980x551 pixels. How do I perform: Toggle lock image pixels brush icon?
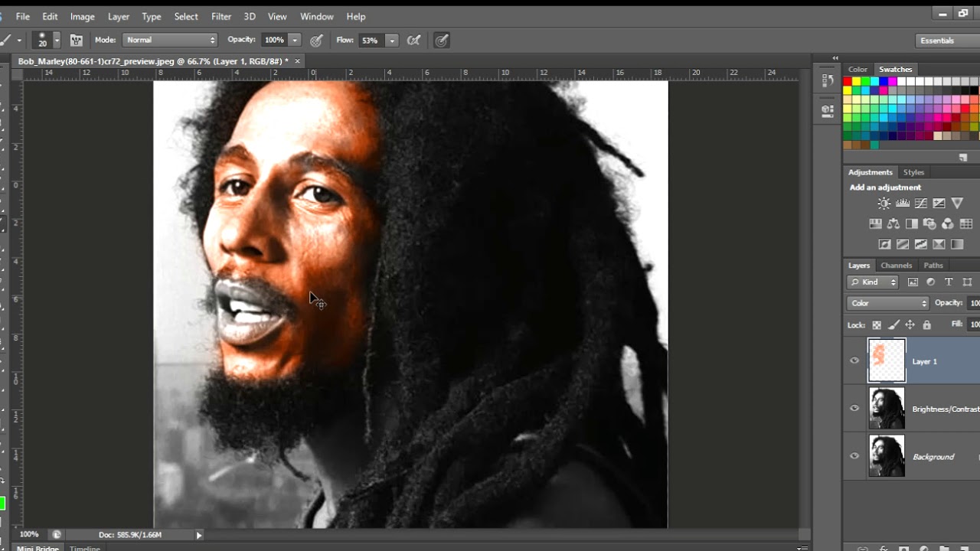pyautogui.click(x=893, y=325)
